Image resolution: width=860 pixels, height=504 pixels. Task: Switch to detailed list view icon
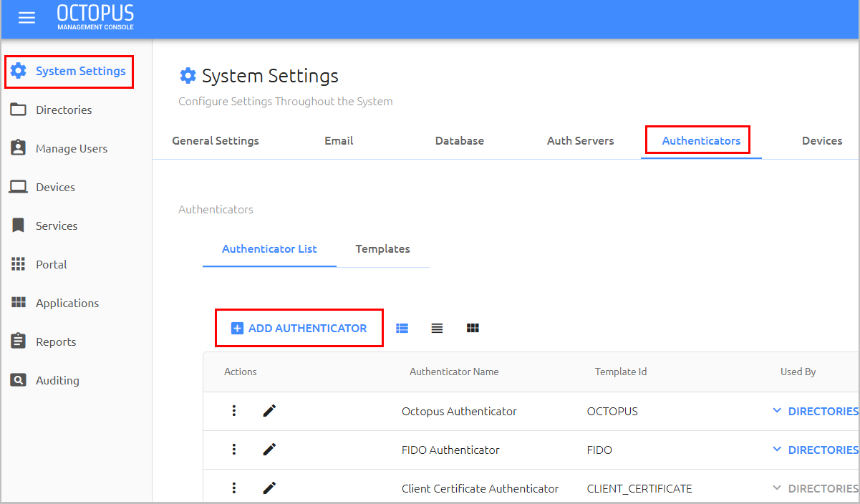tap(402, 328)
